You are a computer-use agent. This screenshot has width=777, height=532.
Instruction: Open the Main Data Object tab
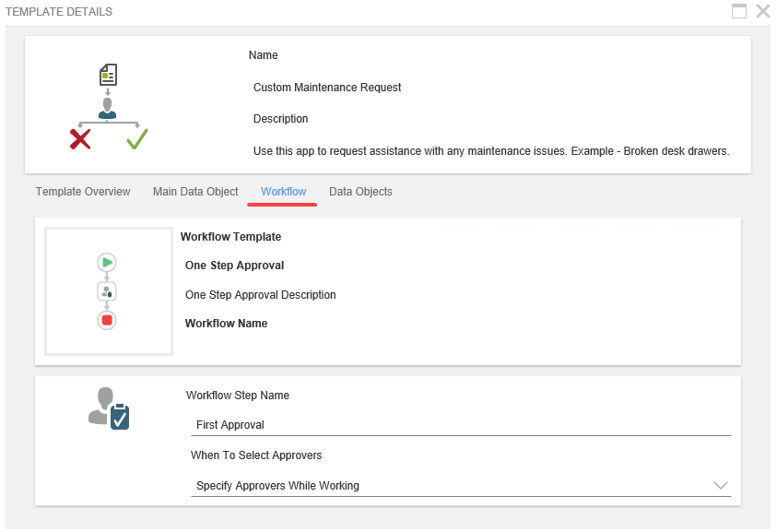(x=195, y=192)
